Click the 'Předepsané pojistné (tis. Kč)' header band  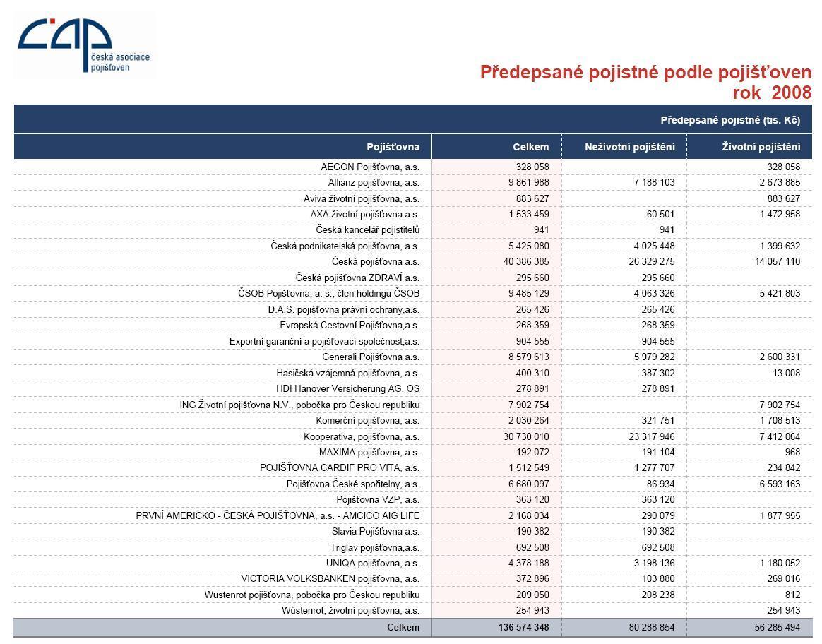(413, 120)
